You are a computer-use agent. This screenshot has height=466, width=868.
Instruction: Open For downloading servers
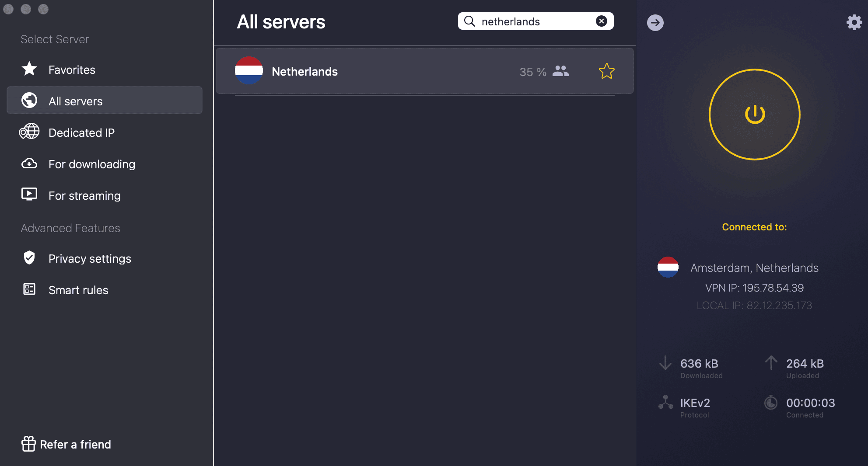click(105, 164)
